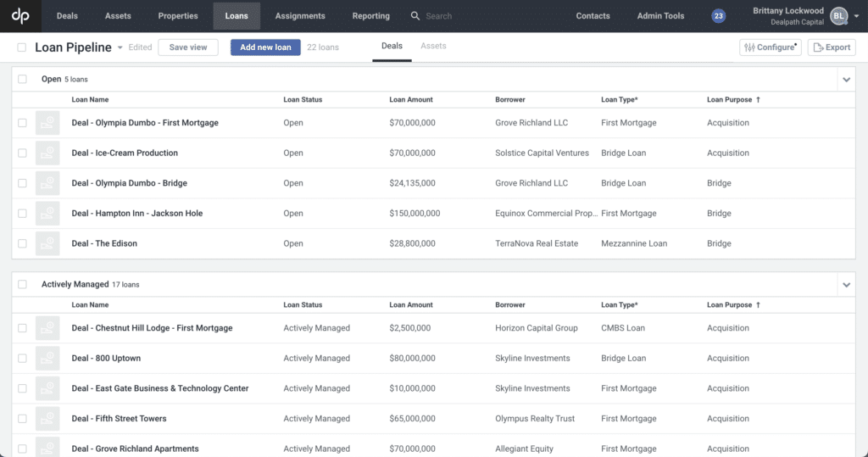Sort Open group by Loan Amount header
The image size is (868, 457).
click(x=411, y=100)
